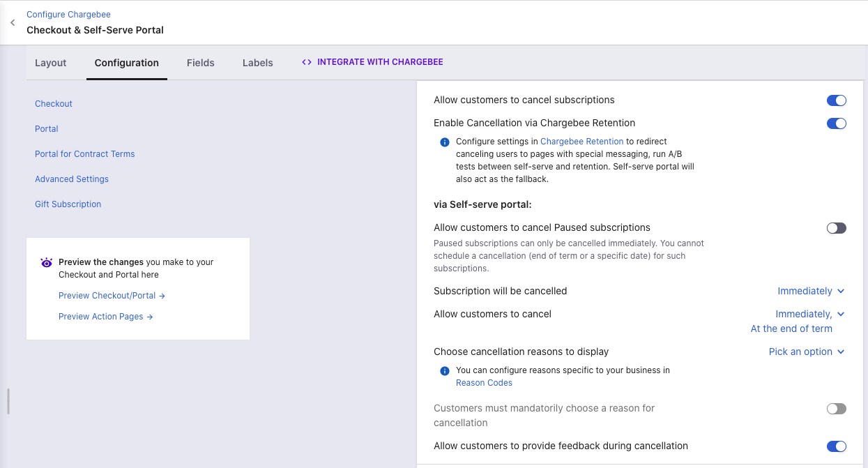Click the Preview Checkout/Portal link
The image size is (868, 468).
(112, 296)
